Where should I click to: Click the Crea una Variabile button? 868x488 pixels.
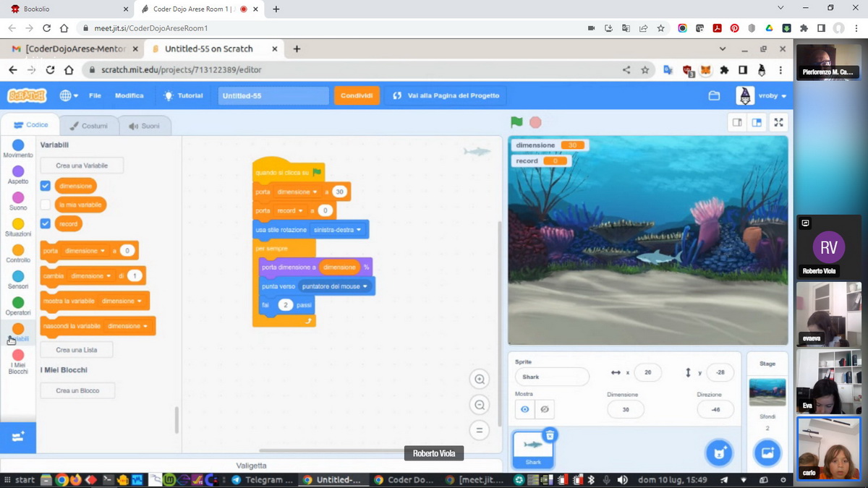point(82,166)
